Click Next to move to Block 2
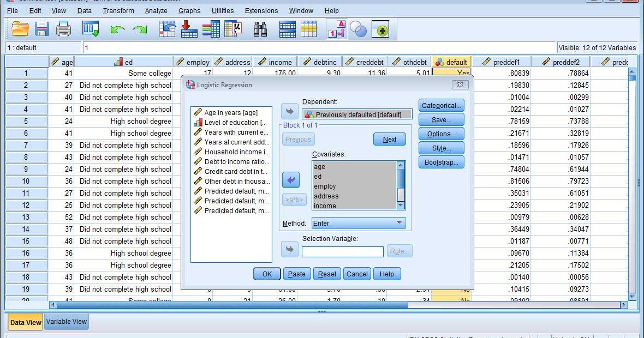The height and width of the screenshot is (338, 644). point(389,139)
